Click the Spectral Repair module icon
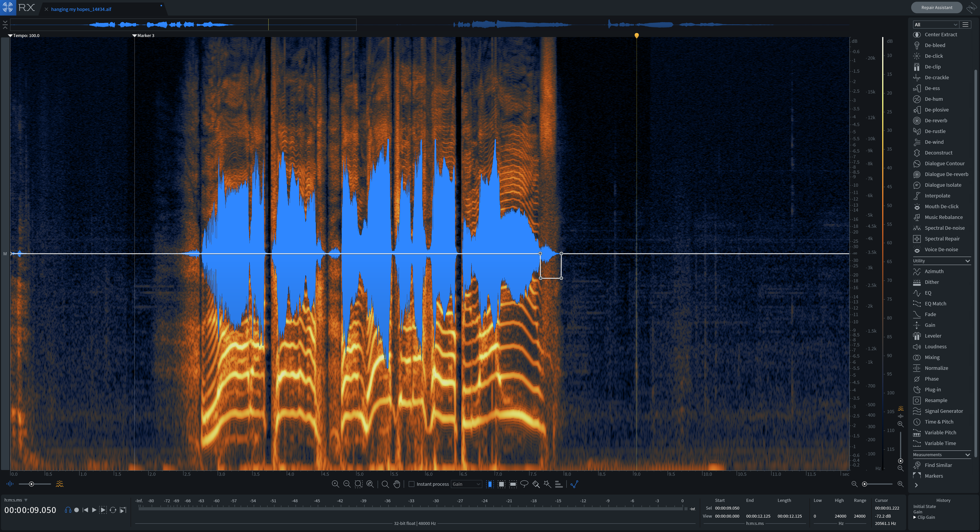980x532 pixels. [917, 239]
